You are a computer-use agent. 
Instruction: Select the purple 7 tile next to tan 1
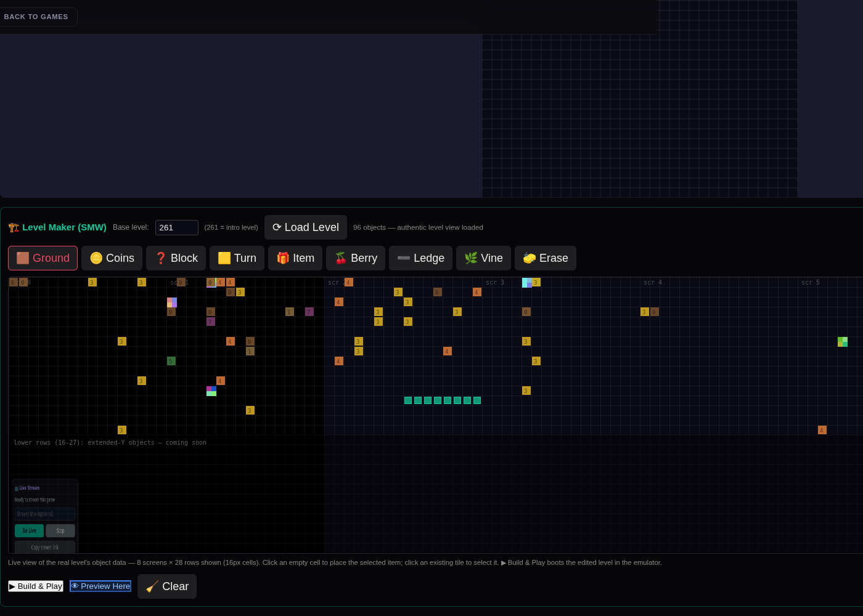309,312
